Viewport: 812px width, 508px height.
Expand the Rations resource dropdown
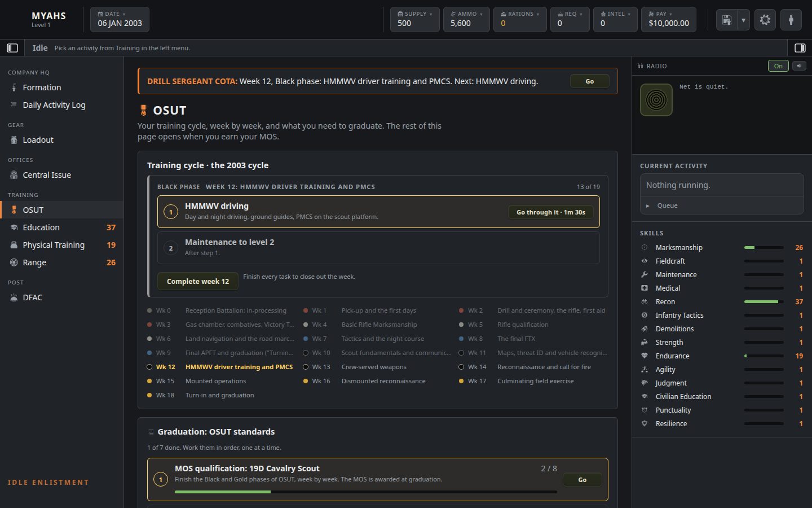[x=520, y=19]
